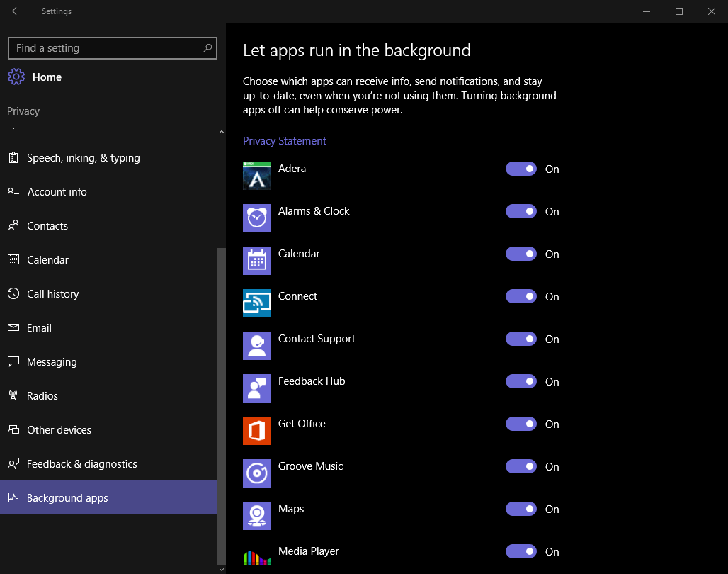Click the Get Office app icon
728x574 pixels.
click(x=256, y=430)
